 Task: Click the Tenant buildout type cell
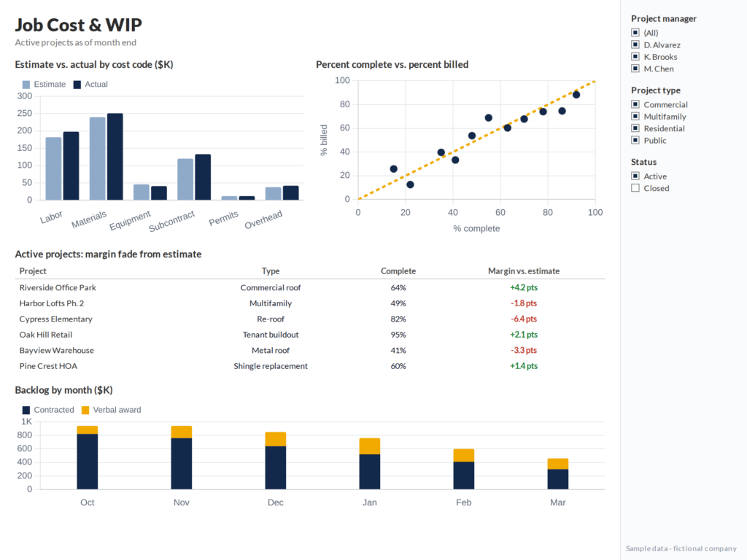point(271,335)
